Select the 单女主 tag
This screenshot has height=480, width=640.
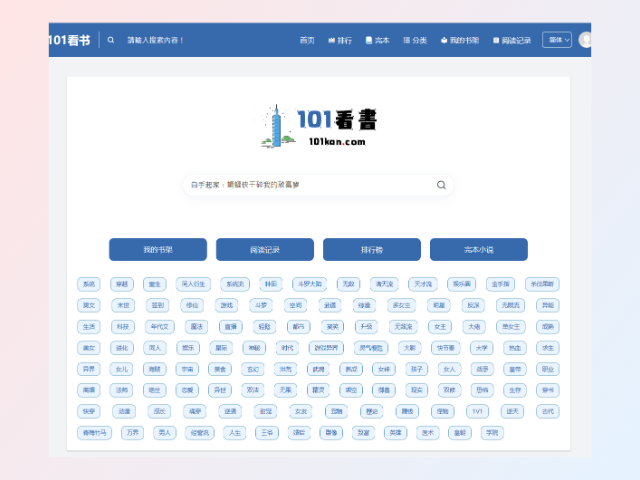tap(511, 327)
